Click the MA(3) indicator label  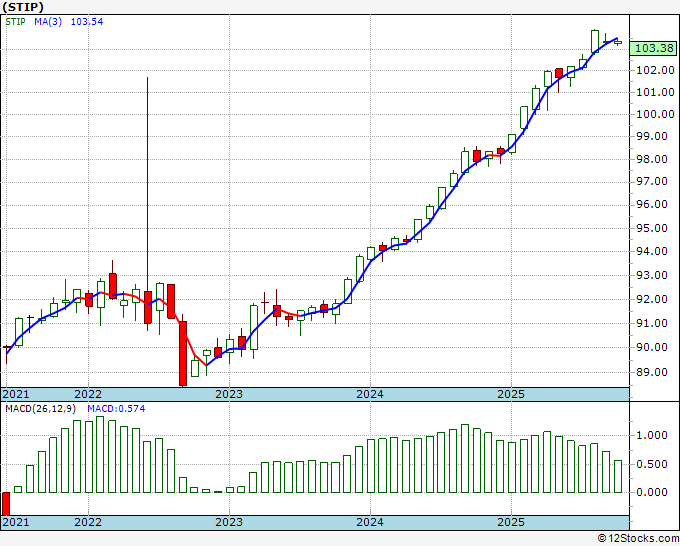point(48,22)
